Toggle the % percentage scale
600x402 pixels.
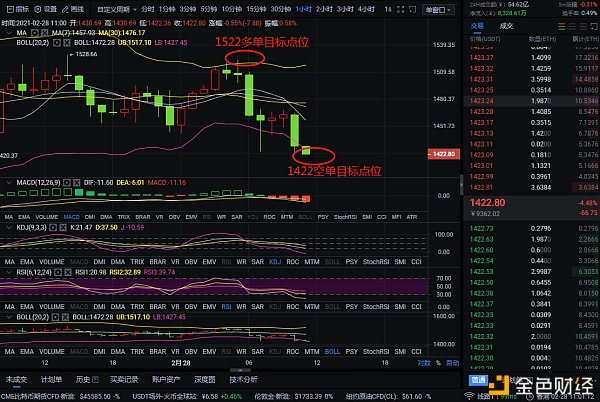[x=438, y=363]
